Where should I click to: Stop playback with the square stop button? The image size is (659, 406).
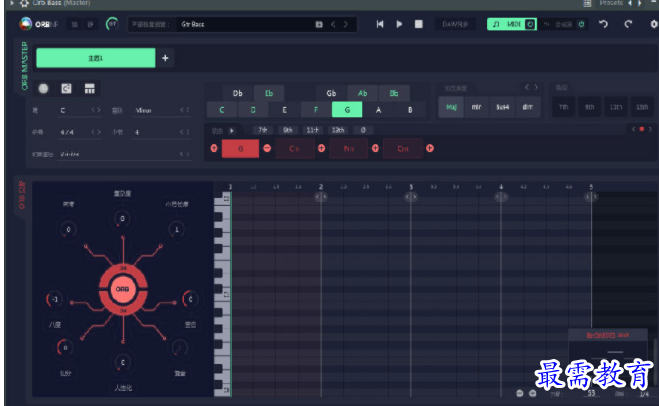[419, 24]
